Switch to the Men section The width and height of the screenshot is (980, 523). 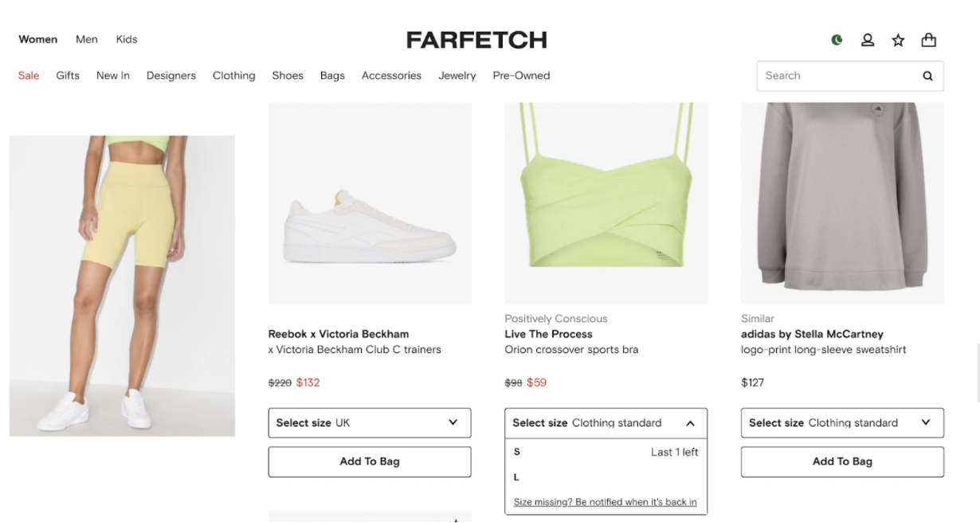click(x=87, y=39)
